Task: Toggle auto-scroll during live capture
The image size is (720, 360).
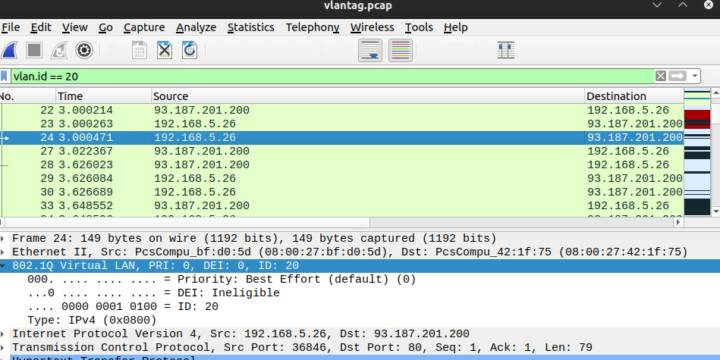Action: (x=370, y=50)
